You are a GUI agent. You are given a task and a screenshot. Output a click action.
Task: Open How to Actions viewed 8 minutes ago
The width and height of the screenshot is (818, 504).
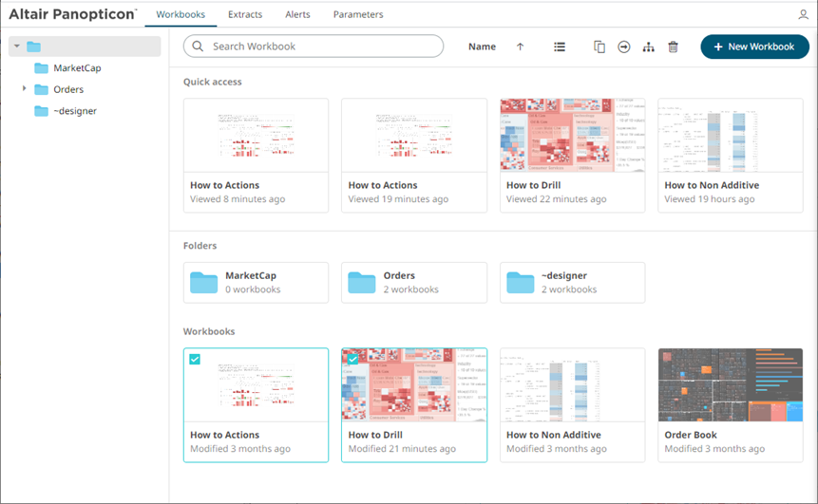coord(257,156)
